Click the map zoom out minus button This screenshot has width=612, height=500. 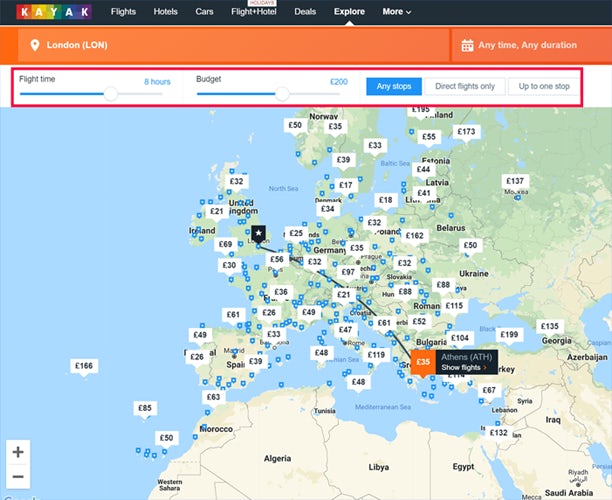click(18, 476)
